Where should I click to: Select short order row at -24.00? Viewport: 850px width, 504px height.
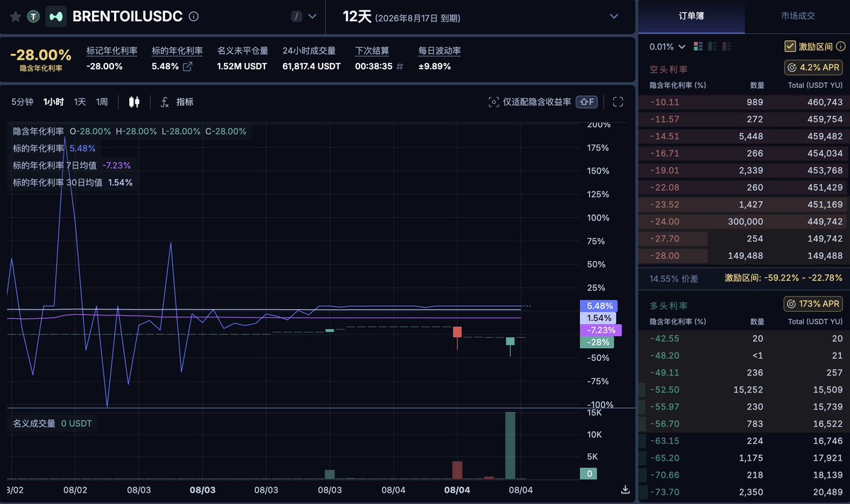[744, 222]
